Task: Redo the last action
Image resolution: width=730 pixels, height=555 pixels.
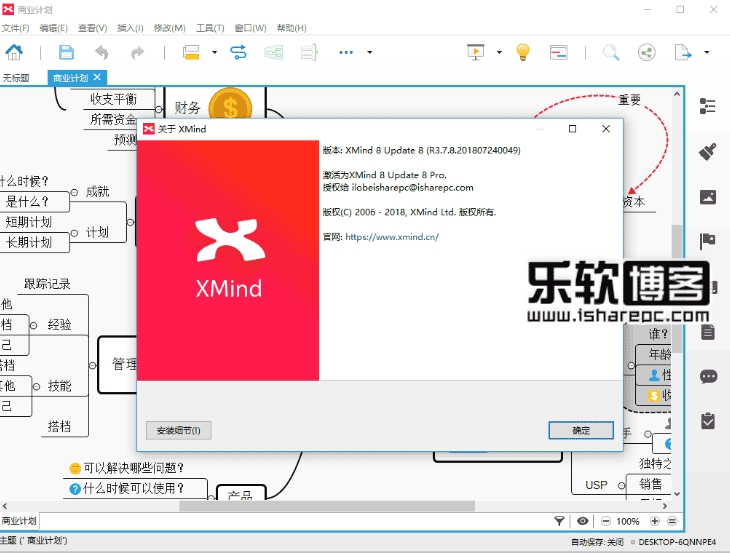Action: [x=137, y=52]
